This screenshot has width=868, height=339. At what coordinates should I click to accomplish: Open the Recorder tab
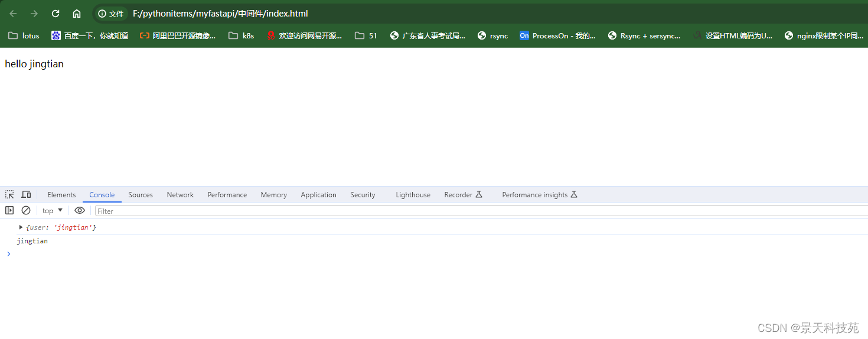tap(464, 195)
